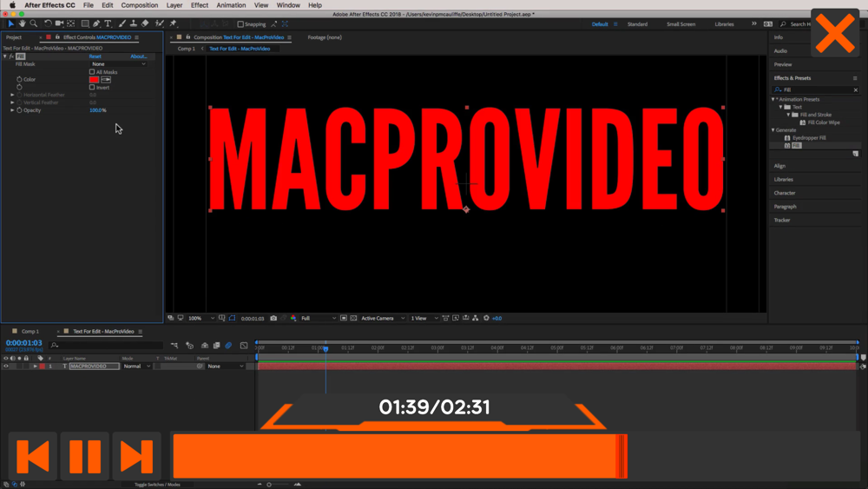Image resolution: width=868 pixels, height=489 pixels.
Task: Open composition flowchart icon in viewer footer
Action: 476,319
